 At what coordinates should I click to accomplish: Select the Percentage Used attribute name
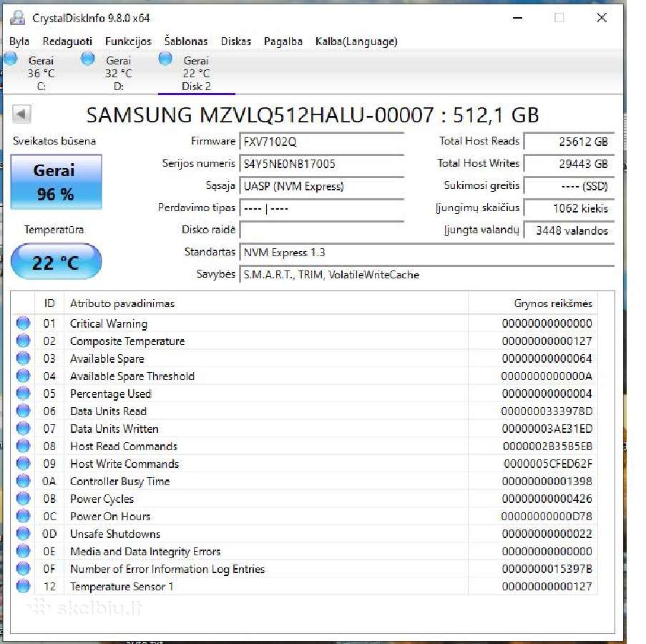pyautogui.click(x=110, y=394)
